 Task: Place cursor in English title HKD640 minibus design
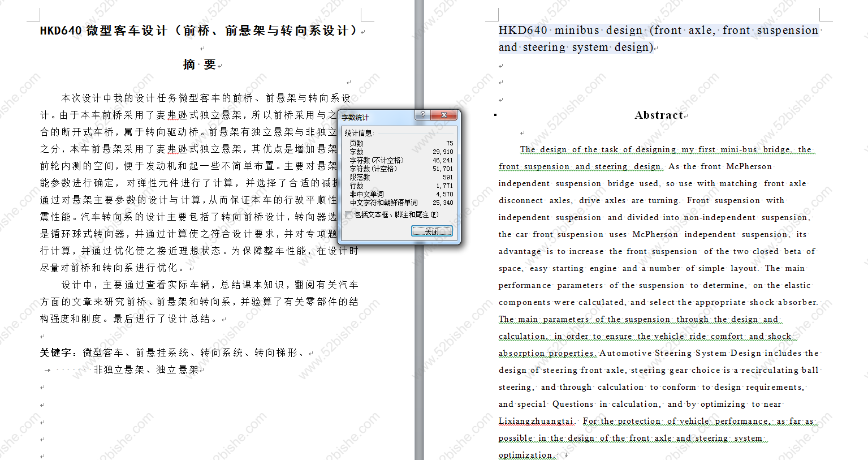tap(659, 38)
